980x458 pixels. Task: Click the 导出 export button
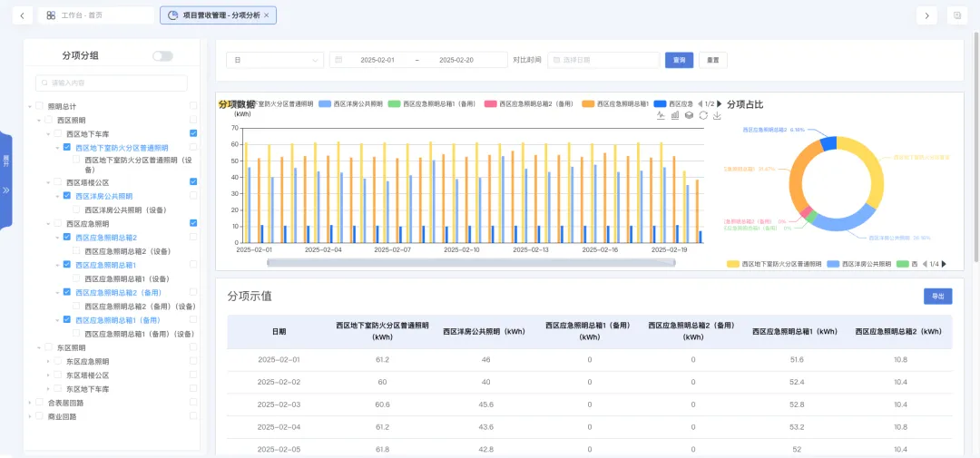(937, 296)
